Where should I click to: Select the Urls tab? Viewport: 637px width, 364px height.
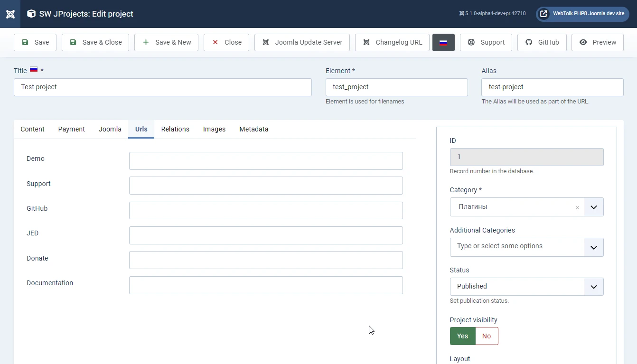coord(141,129)
